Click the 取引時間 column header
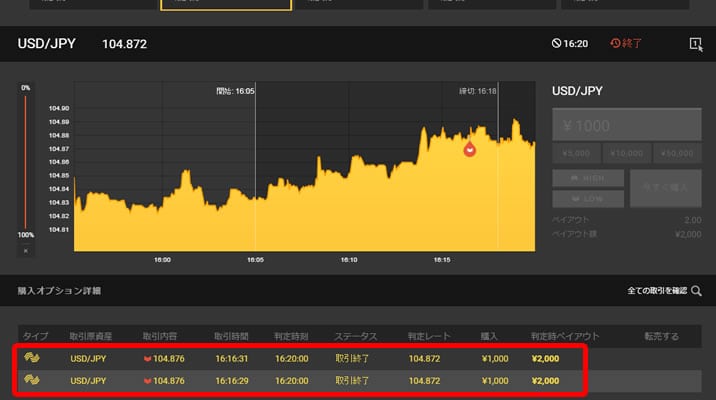The width and height of the screenshot is (716, 400). click(231, 337)
